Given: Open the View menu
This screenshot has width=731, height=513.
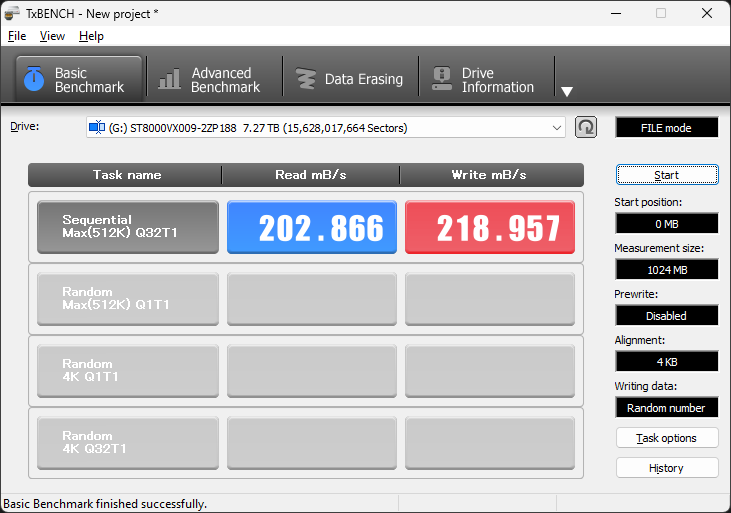Looking at the screenshot, I should 52,36.
